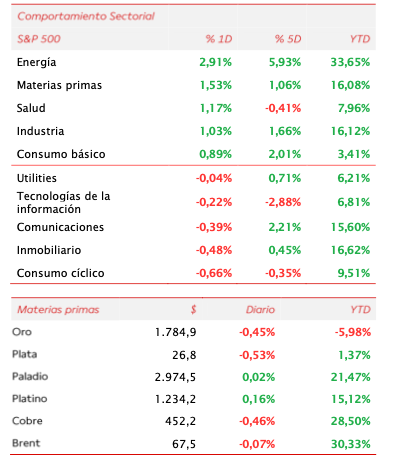Click Consumo básico 1D value 0,89%
The image size is (394, 467).
tap(215, 154)
